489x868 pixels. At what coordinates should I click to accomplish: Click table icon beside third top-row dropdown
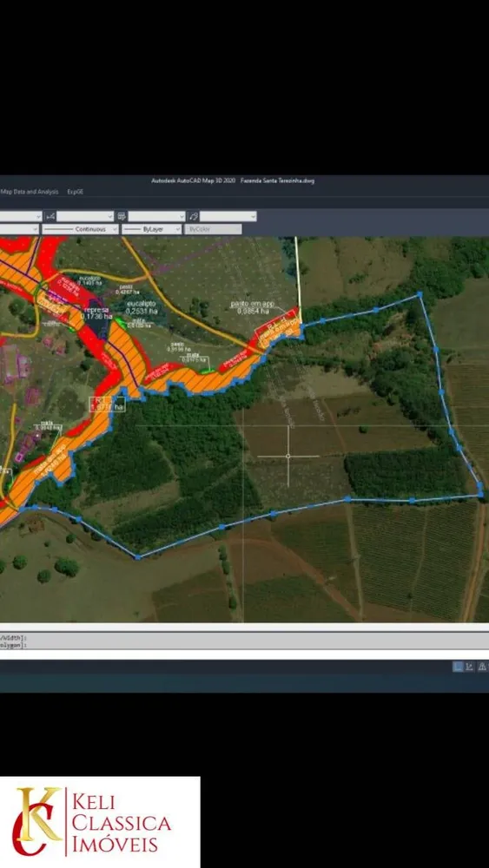coord(122,216)
